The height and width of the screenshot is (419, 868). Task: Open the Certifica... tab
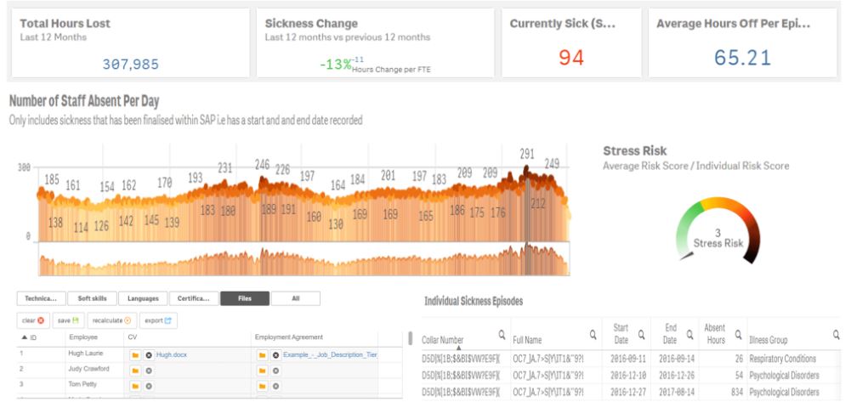tap(194, 298)
